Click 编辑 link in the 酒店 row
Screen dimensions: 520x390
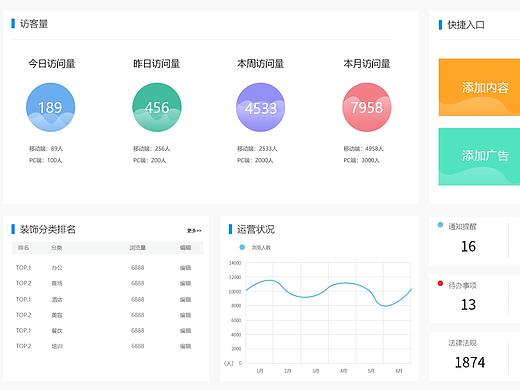pyautogui.click(x=186, y=299)
